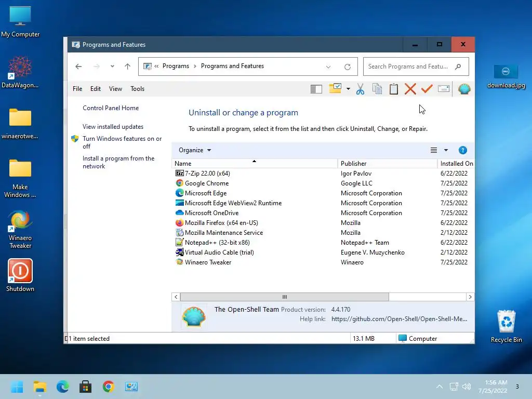Open Classic Explorer settings shell icon
532x399 pixels.
click(464, 89)
